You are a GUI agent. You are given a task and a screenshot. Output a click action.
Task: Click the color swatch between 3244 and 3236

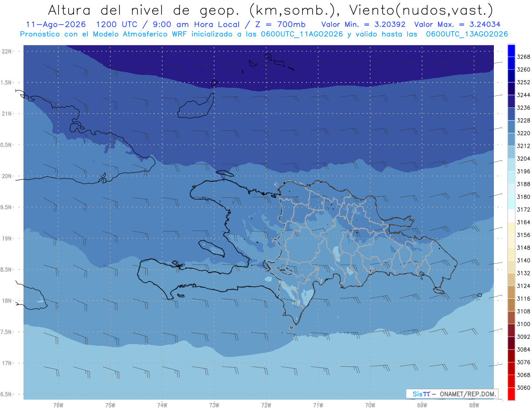pyautogui.click(x=511, y=101)
